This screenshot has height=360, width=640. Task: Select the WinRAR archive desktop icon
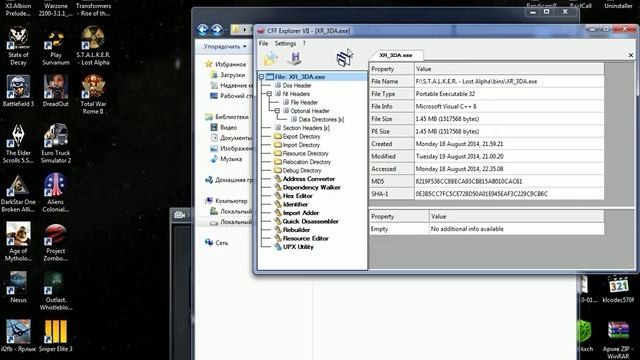(x=618, y=340)
